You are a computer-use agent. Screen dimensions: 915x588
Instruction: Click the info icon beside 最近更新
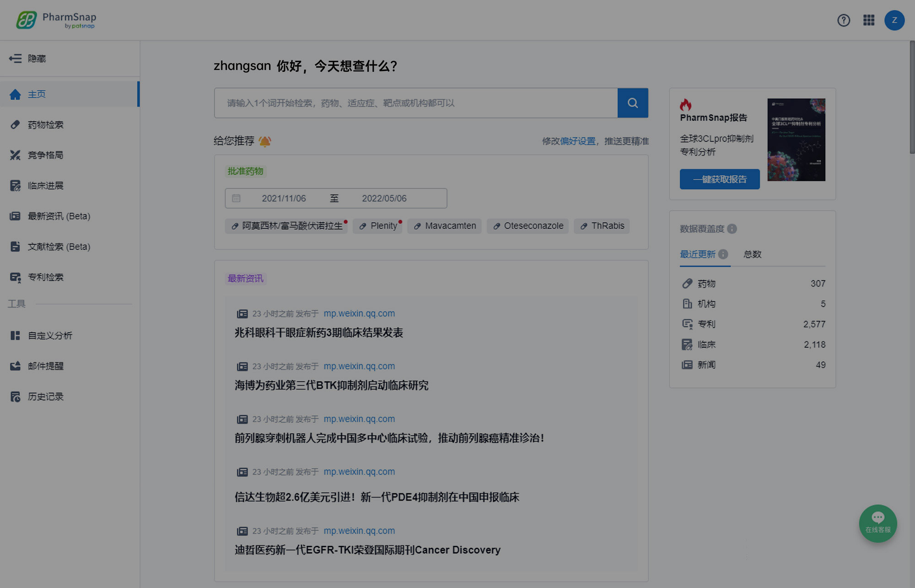pos(723,254)
